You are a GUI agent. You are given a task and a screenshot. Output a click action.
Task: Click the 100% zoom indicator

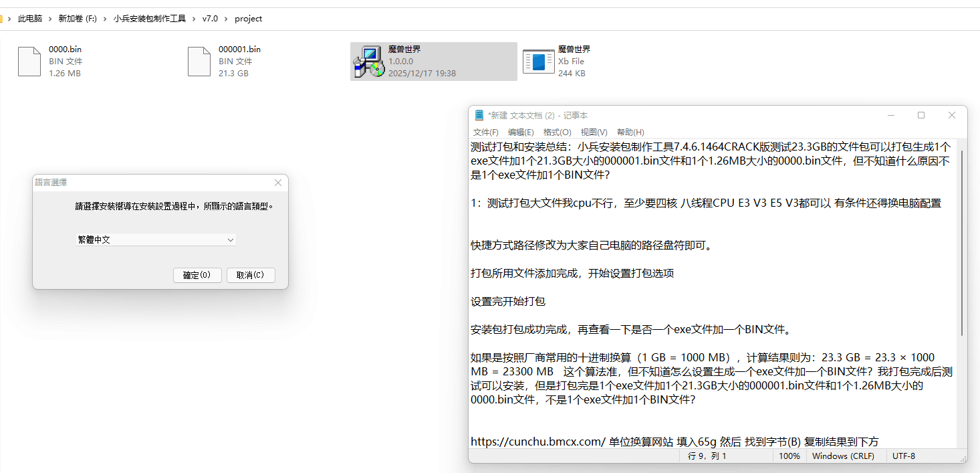pos(789,456)
